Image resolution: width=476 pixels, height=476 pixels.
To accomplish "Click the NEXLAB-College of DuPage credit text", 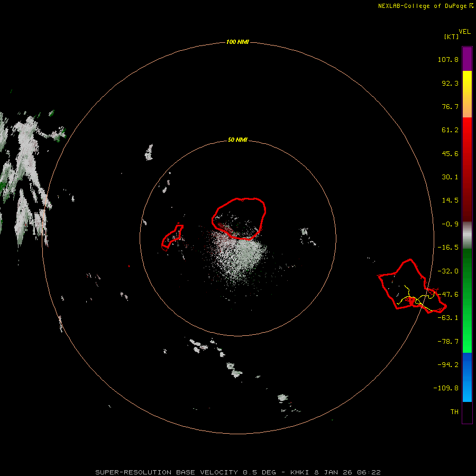I will [x=426, y=6].
